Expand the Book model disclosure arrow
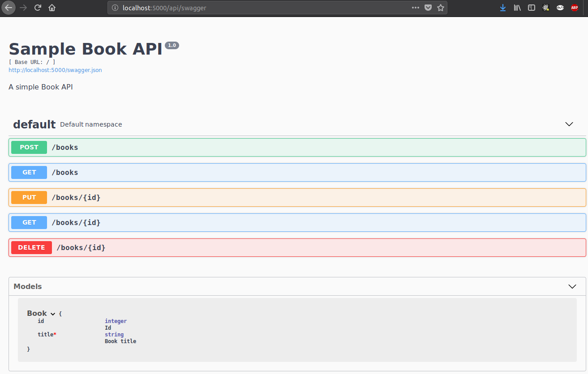This screenshot has height=374, width=588. point(53,314)
